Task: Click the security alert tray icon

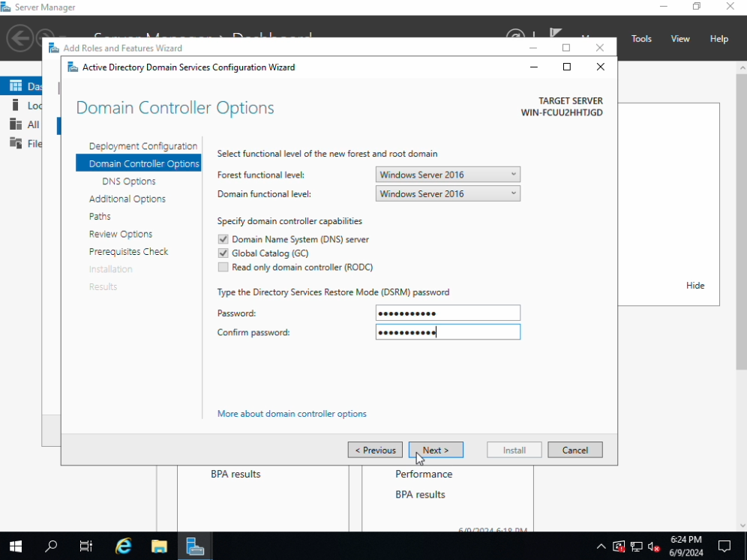Action: (619, 547)
